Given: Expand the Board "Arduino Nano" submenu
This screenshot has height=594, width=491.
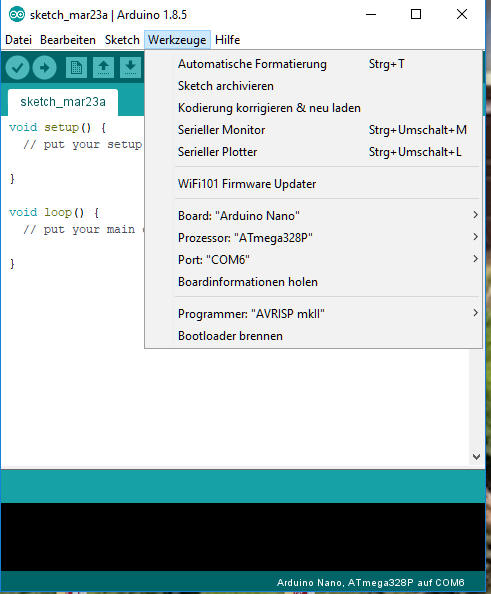Looking at the screenshot, I should tap(313, 216).
